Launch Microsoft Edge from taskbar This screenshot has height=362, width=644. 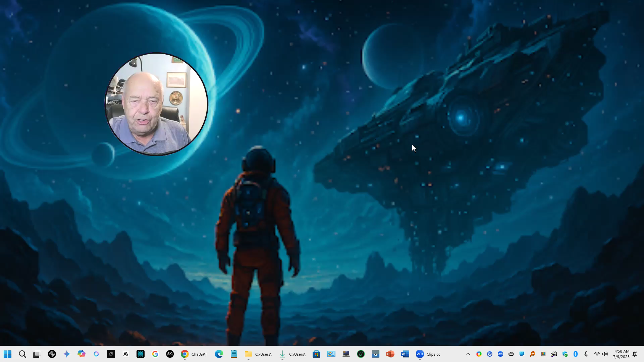pos(219,354)
